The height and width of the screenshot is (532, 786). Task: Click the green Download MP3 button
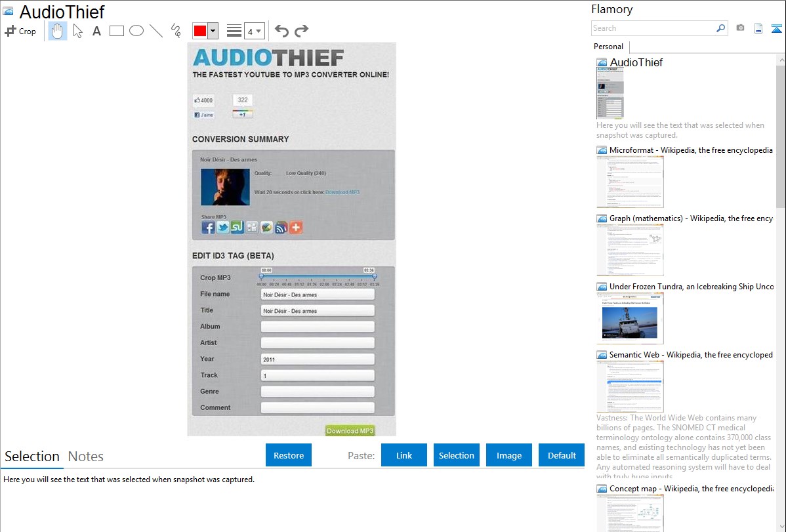coord(350,431)
